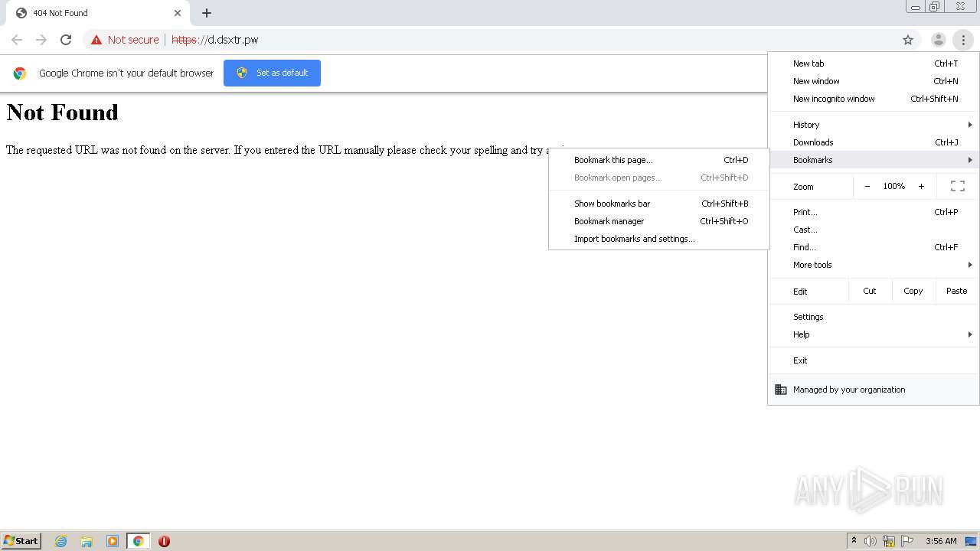The height and width of the screenshot is (551, 980).
Task: Click the fullscreen zoom icon
Action: tap(957, 186)
